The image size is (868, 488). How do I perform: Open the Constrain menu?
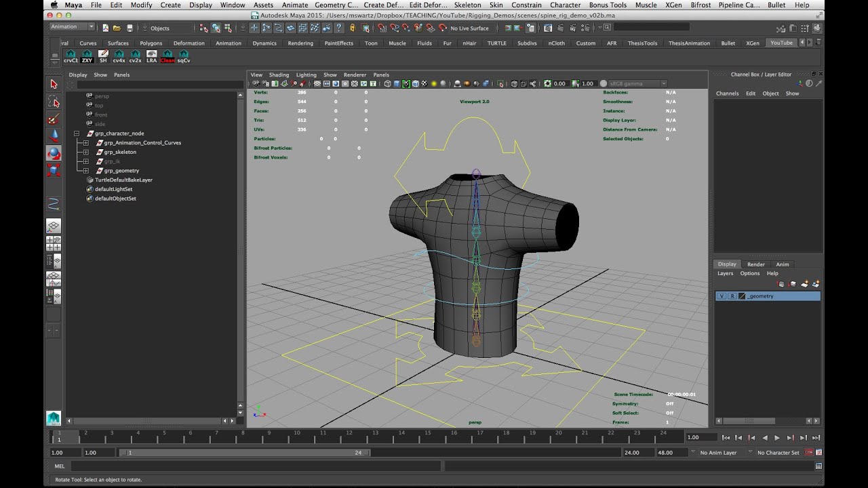coord(526,5)
